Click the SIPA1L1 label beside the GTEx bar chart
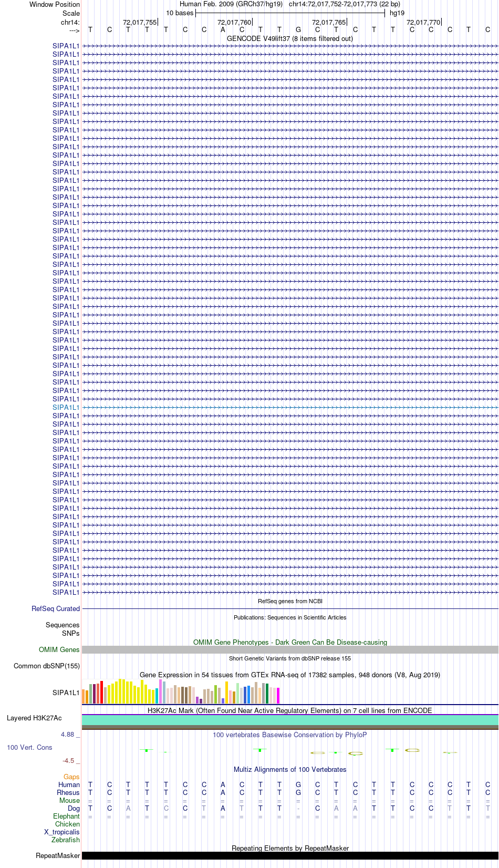This screenshot has height=868, width=499. click(x=66, y=693)
